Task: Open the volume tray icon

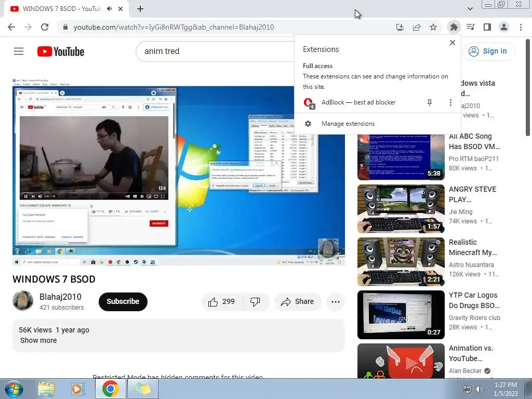Action: pyautogui.click(x=480, y=389)
